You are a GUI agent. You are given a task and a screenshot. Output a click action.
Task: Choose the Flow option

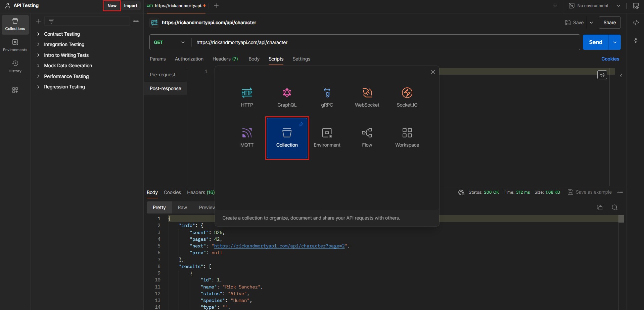coord(367,138)
